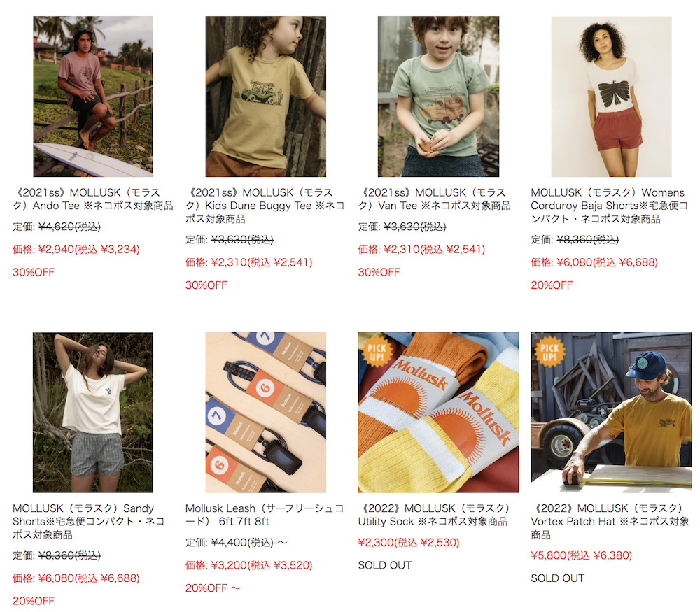Screen dimensions: 700x612
Task: Open Womens Corduroy Baja Shorts title link
Action: click(x=610, y=206)
